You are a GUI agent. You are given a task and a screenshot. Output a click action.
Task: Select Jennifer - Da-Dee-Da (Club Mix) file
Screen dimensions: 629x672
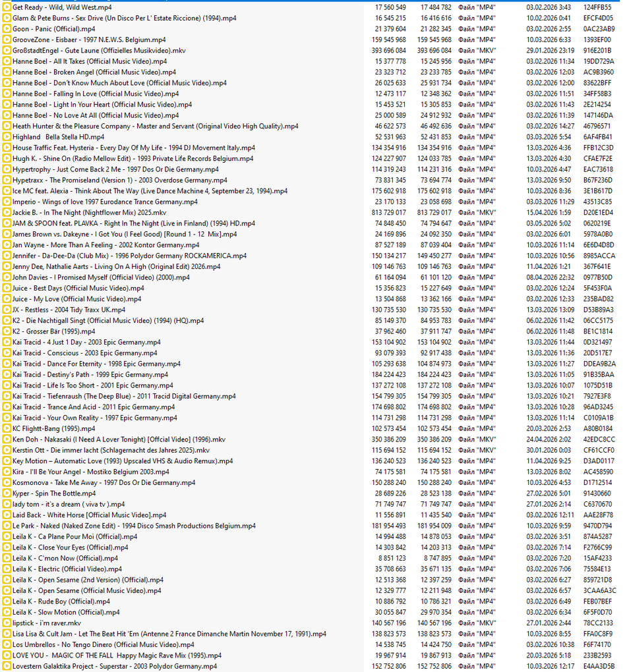(129, 256)
